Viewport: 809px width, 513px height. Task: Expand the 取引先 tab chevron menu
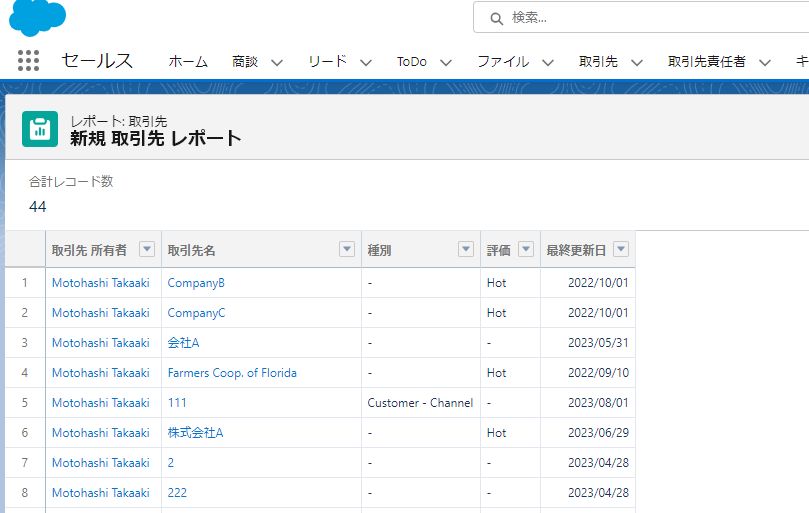coord(637,63)
